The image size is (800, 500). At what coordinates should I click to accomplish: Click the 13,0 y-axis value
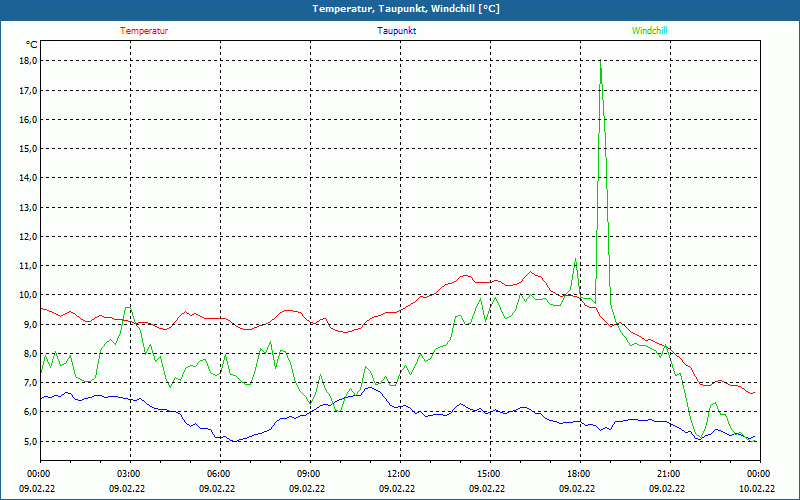(28, 207)
